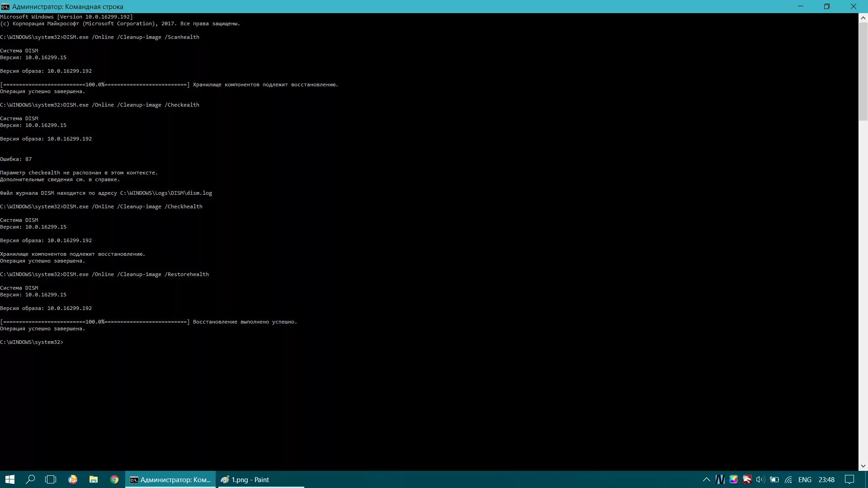Open the volume control in the tray
Viewport: 868px width, 488px height.
tap(760, 479)
